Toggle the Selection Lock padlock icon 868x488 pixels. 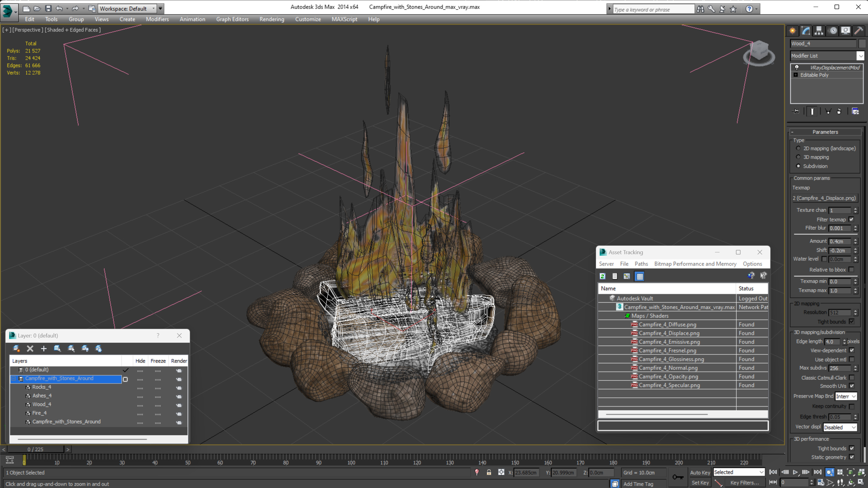(x=489, y=472)
